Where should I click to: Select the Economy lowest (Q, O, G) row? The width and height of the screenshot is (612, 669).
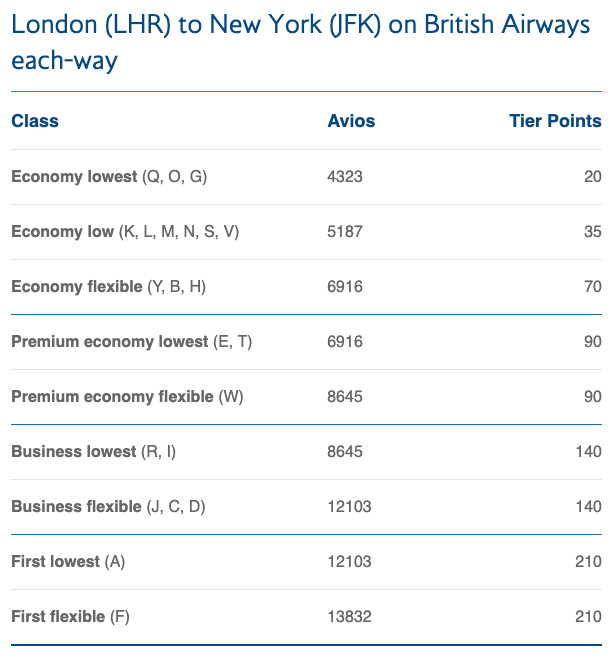point(306,177)
